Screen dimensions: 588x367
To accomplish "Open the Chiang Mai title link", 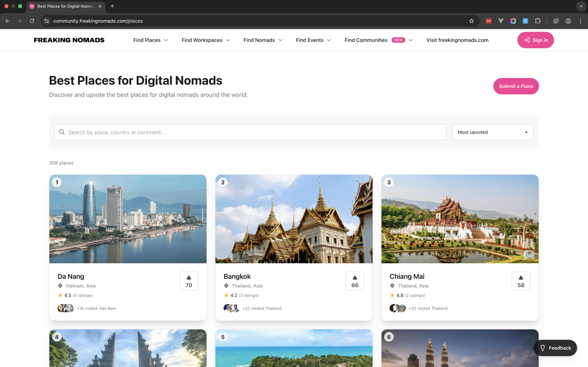I will 407,276.
